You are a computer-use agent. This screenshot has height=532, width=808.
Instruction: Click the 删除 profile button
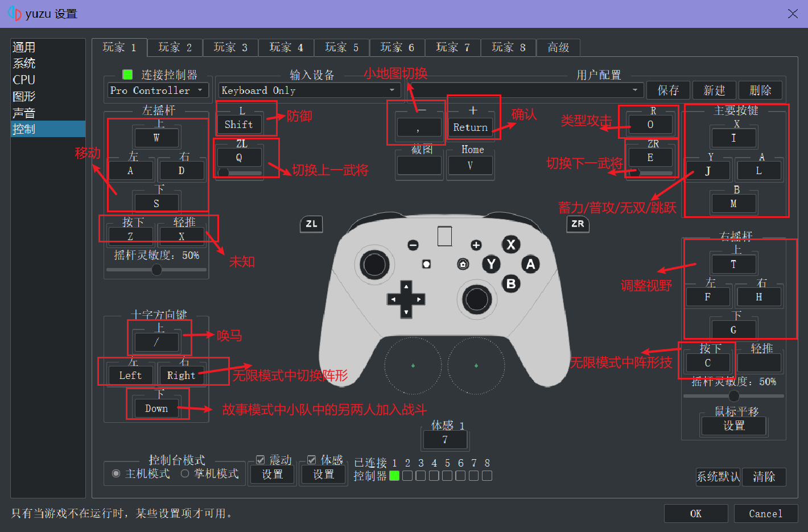click(x=760, y=90)
